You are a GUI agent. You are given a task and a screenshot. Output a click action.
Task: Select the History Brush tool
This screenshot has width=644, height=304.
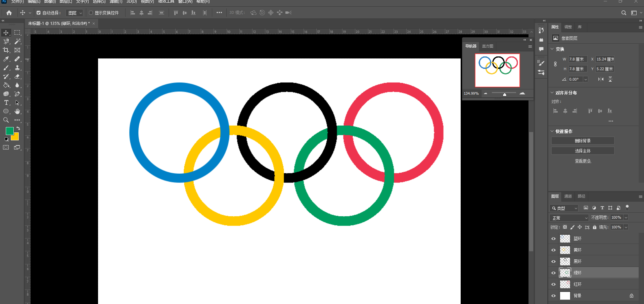point(6,76)
